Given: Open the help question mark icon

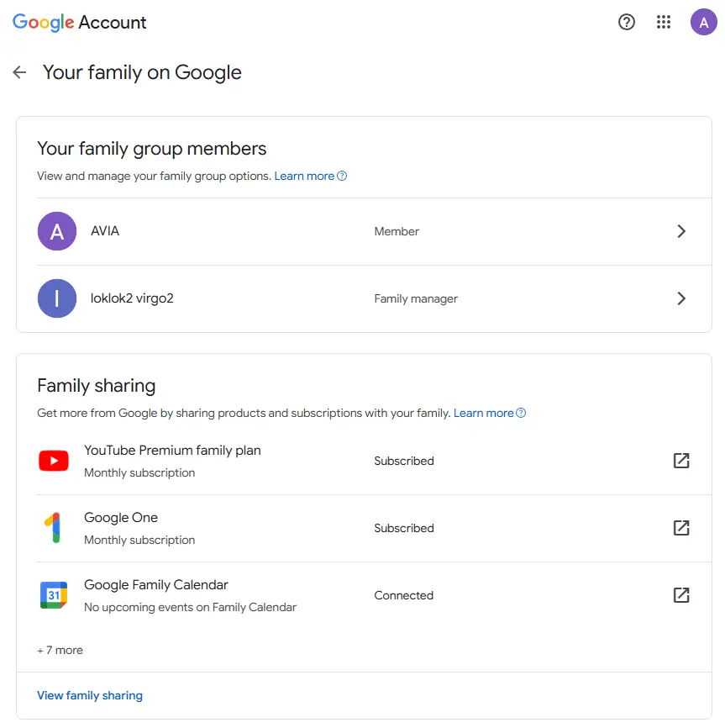Looking at the screenshot, I should tap(626, 22).
